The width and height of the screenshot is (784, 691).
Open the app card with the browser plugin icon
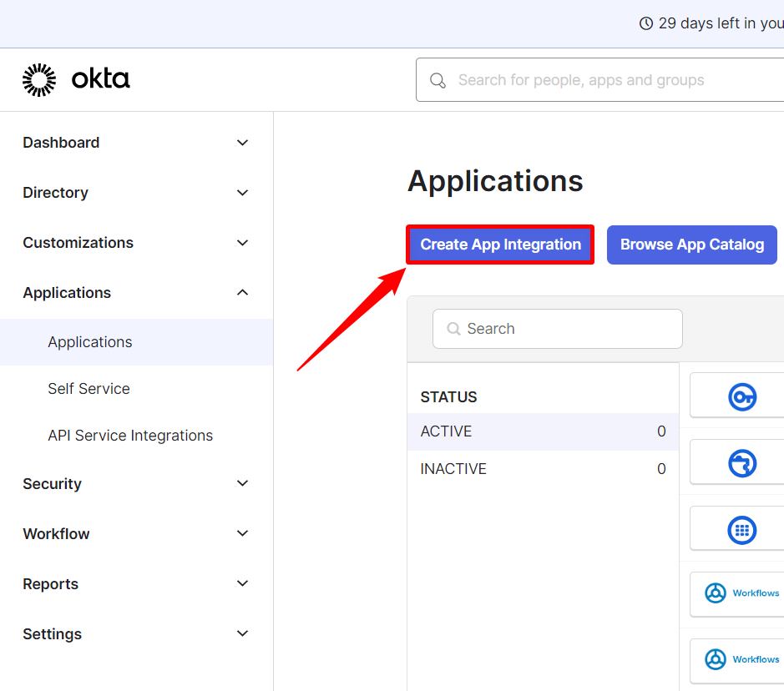741,462
